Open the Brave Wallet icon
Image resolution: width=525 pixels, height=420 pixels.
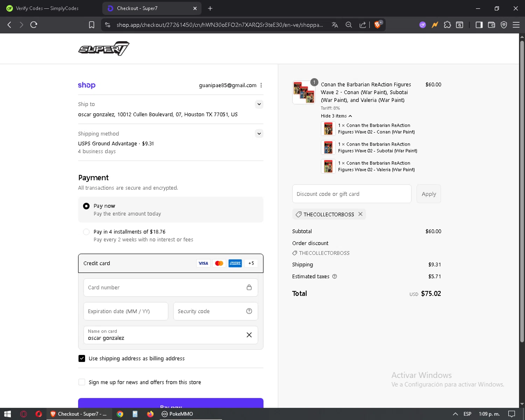(x=491, y=25)
